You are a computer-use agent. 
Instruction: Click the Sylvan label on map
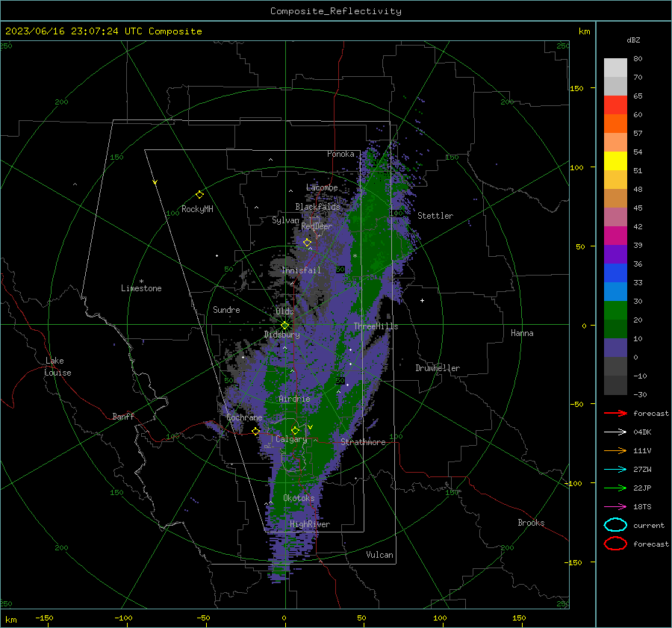(x=285, y=220)
